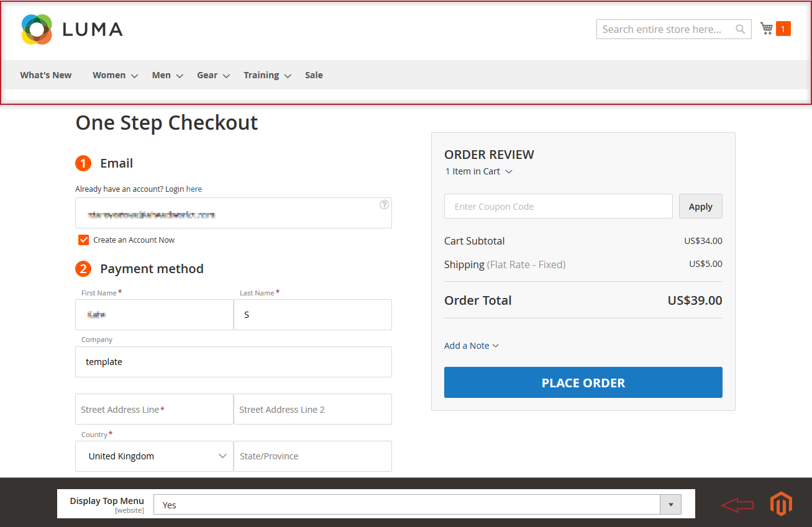Click the Company field containing template
The width and height of the screenshot is (812, 527).
coord(234,362)
